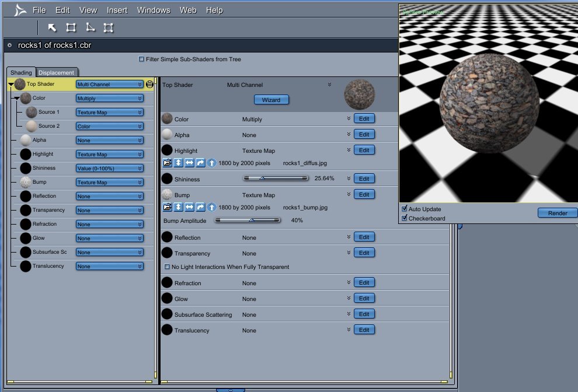This screenshot has height=392, width=578.
Task: Select the arrow selection tool in toolbar
Action: pos(52,27)
